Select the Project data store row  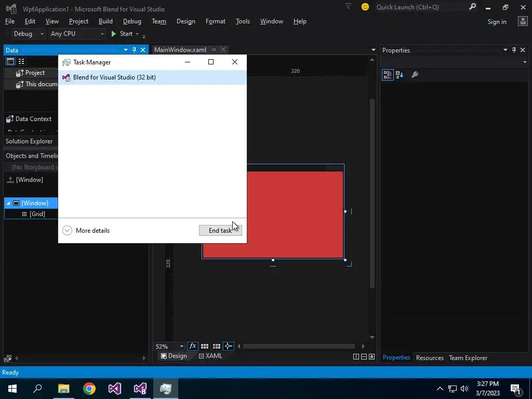tap(31, 73)
